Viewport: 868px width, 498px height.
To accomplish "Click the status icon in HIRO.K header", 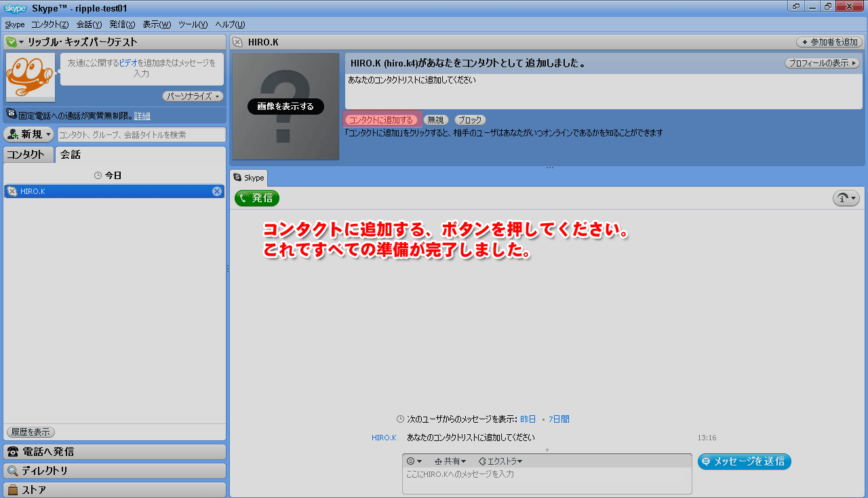I will point(237,42).
